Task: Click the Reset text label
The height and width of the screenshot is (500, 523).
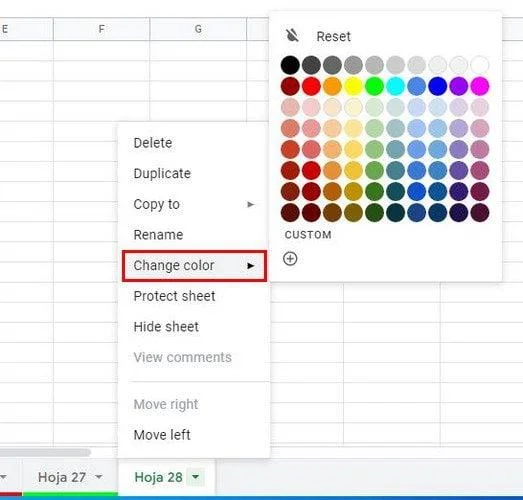Action: (x=333, y=36)
